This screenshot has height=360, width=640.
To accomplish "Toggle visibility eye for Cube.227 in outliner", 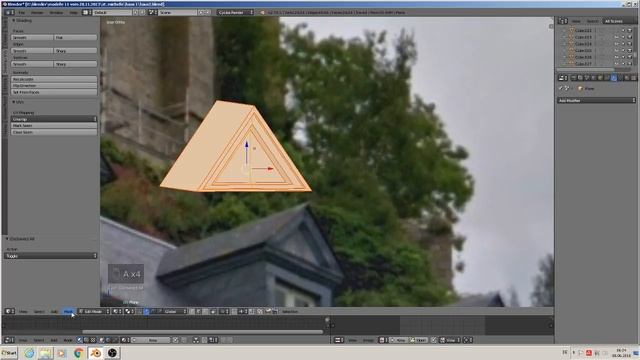I will [x=617, y=64].
